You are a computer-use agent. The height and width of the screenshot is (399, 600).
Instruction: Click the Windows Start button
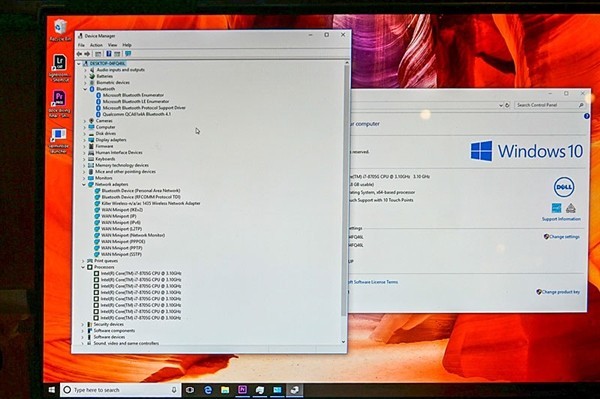[x=52, y=390]
